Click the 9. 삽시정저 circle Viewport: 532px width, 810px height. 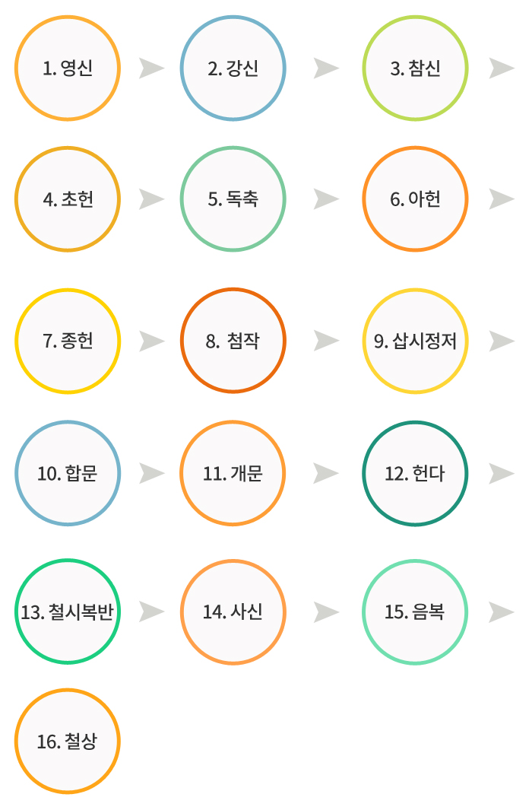416,341
